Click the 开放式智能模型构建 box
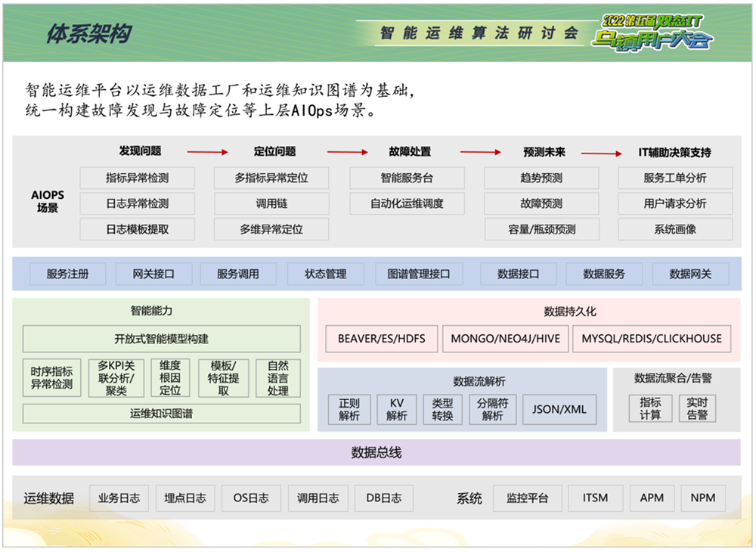This screenshot has height=552, width=756. (x=161, y=339)
